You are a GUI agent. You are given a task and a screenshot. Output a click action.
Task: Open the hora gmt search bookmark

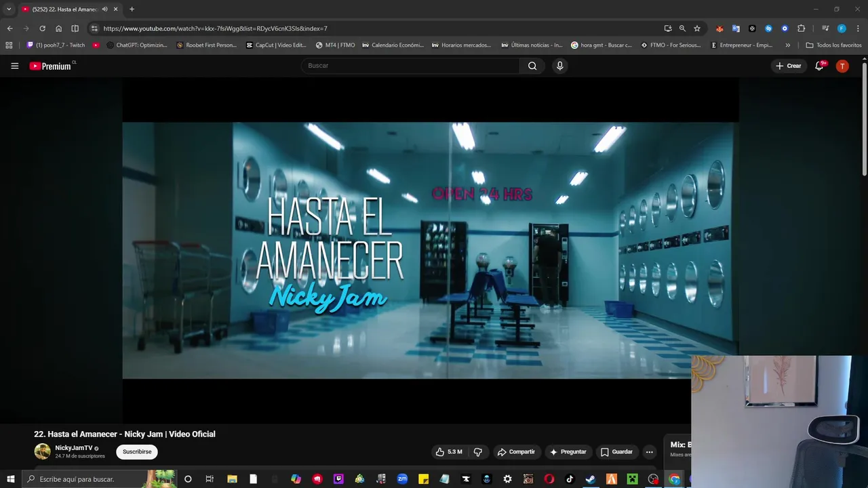click(x=601, y=45)
